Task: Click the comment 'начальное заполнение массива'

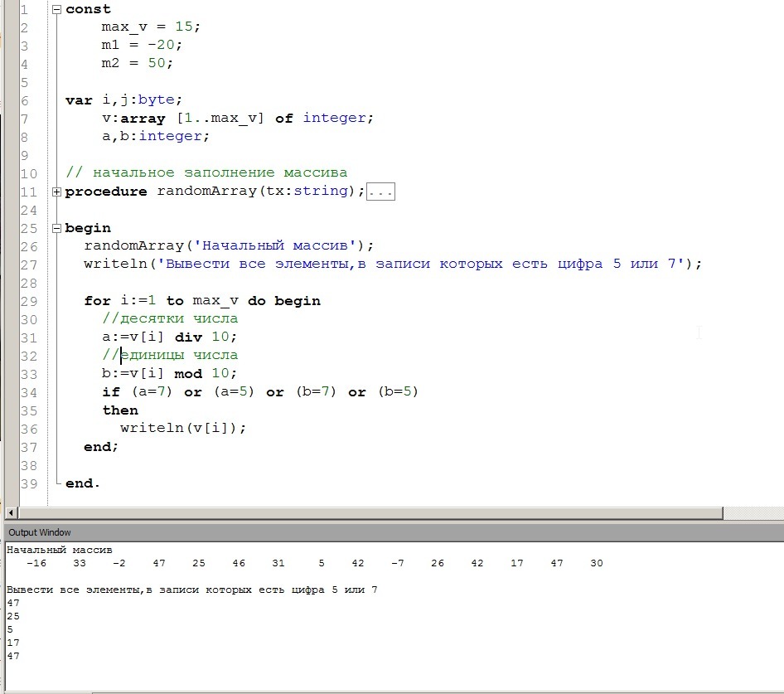Action: click(220, 172)
